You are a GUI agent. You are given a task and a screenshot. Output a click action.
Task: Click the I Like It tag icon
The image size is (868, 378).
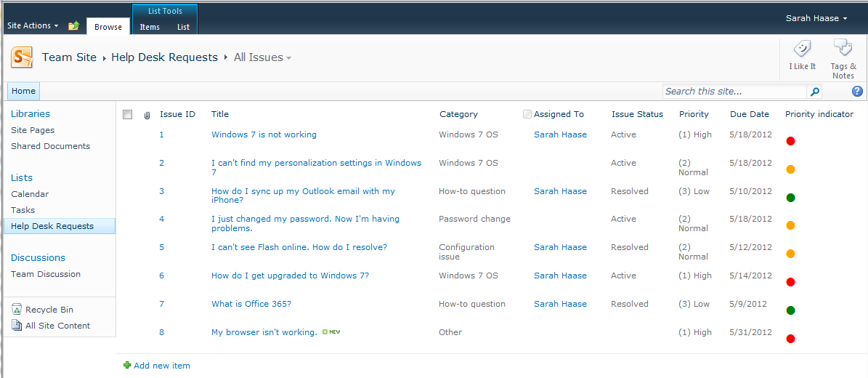pyautogui.click(x=802, y=49)
